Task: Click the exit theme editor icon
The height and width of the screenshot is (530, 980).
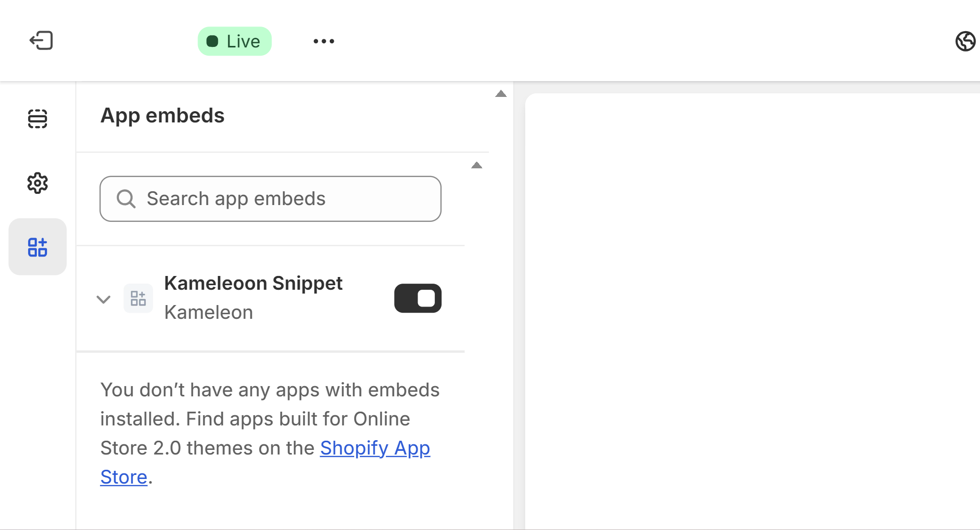Action: [41, 41]
